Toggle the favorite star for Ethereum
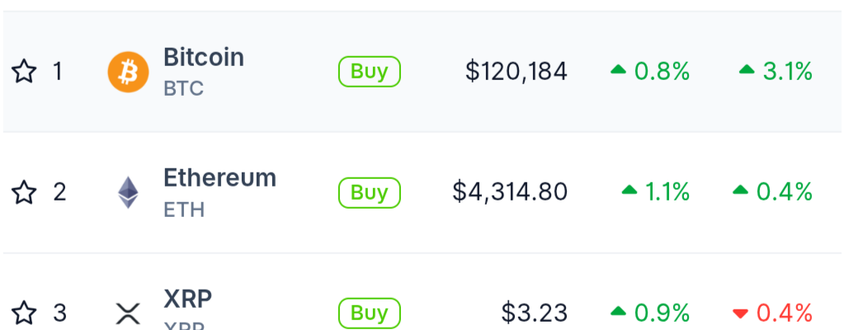The image size is (868, 330). coord(24,193)
